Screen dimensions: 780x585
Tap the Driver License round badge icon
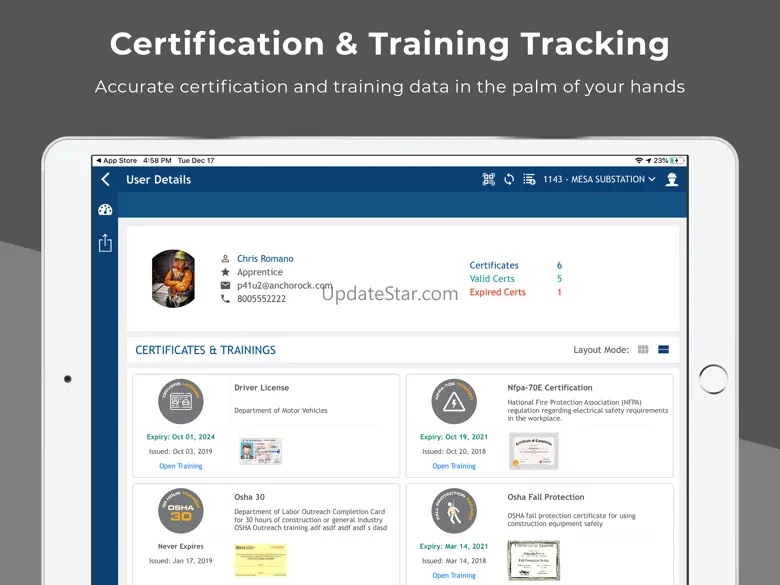180,401
